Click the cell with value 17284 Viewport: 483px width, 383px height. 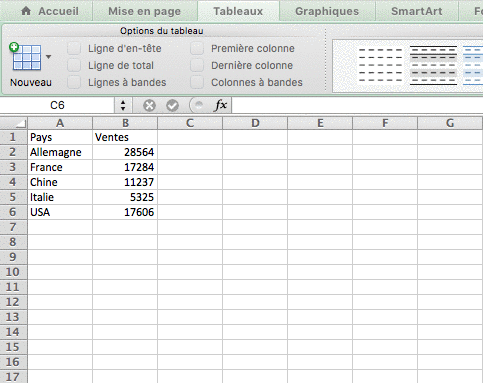pyautogui.click(x=125, y=167)
